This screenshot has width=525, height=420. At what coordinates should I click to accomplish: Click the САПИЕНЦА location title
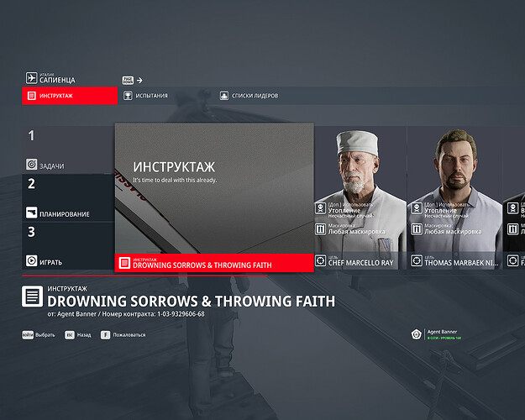coord(57,80)
